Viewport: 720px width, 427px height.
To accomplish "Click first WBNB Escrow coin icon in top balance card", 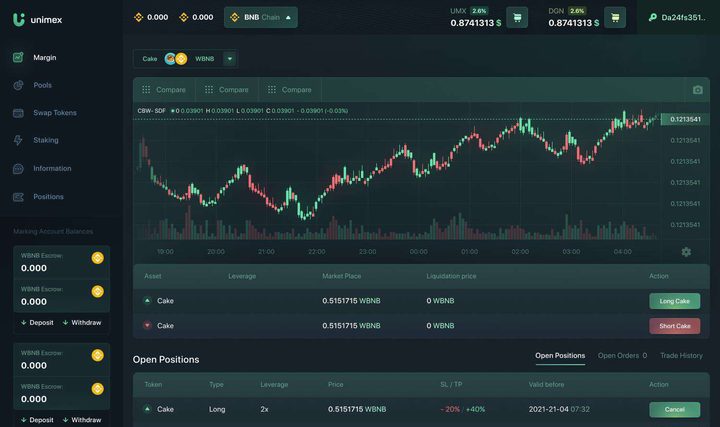I will [97, 258].
